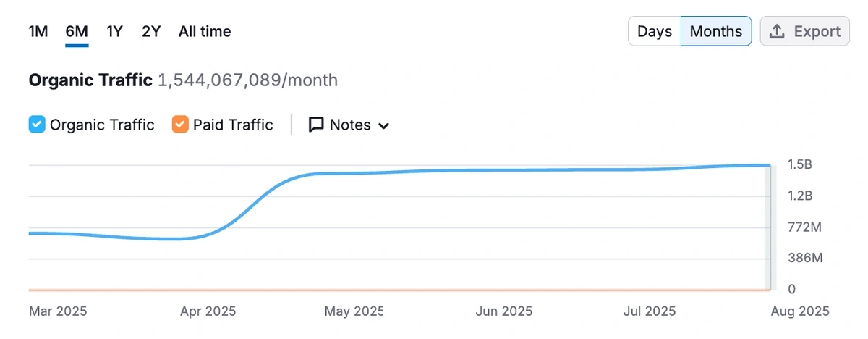
Task: Click the Notes speech bubble icon
Action: pyautogui.click(x=315, y=125)
